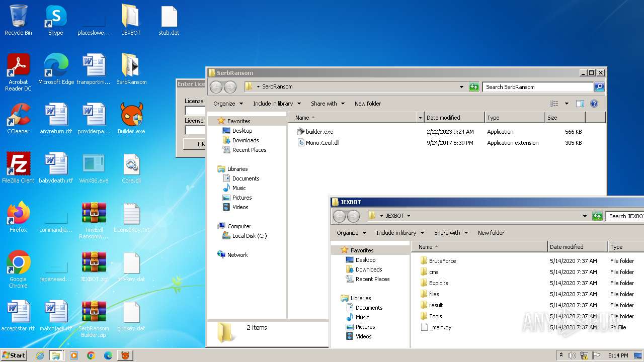Open Include in library dropdown in JEXBOT
The image size is (644, 362).
coord(400,233)
